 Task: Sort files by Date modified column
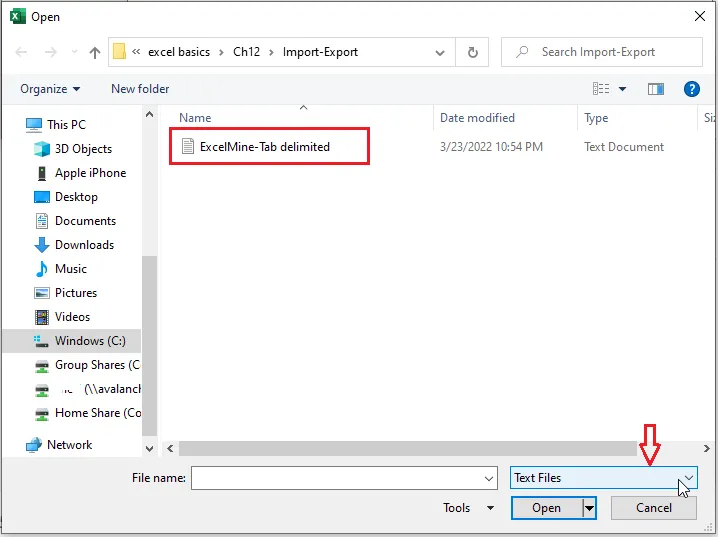(477, 118)
